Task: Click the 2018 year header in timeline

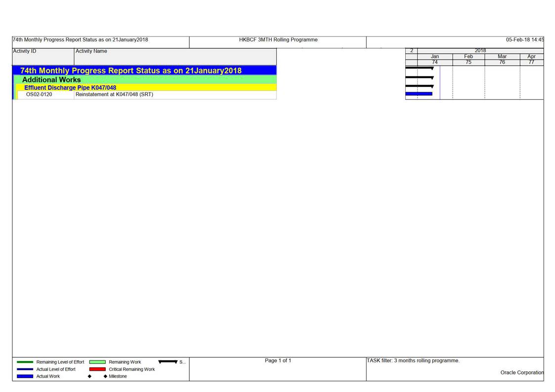Action: pos(480,50)
